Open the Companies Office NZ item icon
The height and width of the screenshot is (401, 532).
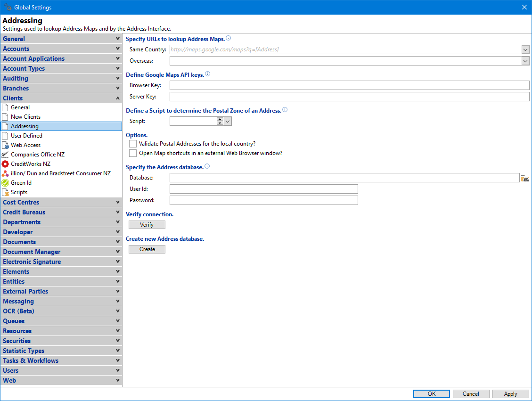tap(6, 155)
